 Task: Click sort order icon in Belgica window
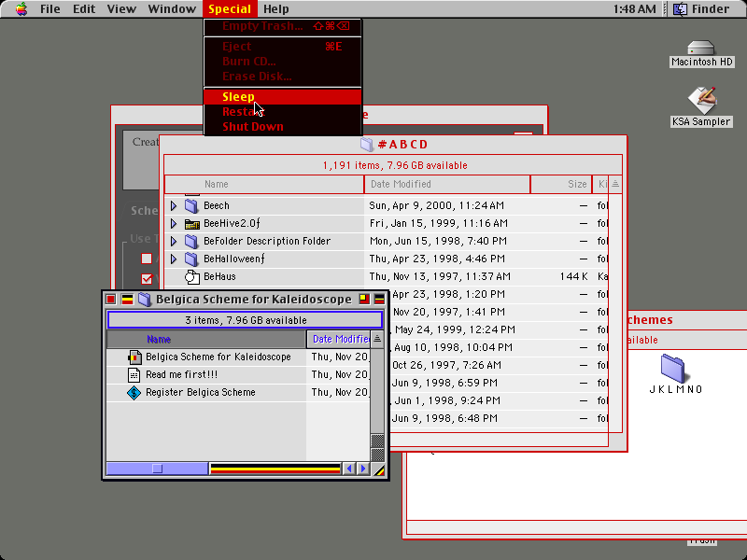tap(377, 339)
